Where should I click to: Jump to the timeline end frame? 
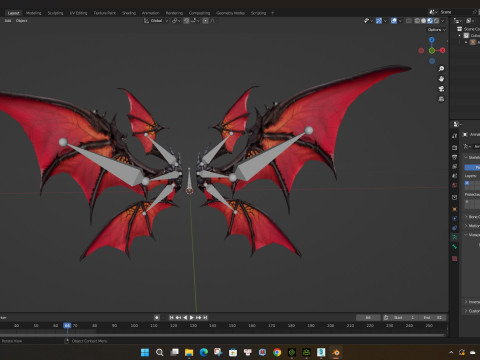[x=205, y=318]
